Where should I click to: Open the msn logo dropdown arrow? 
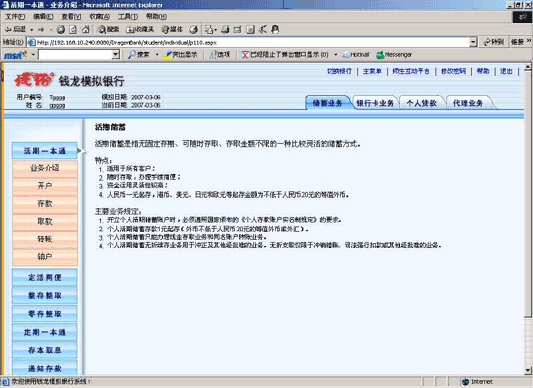[x=33, y=55]
